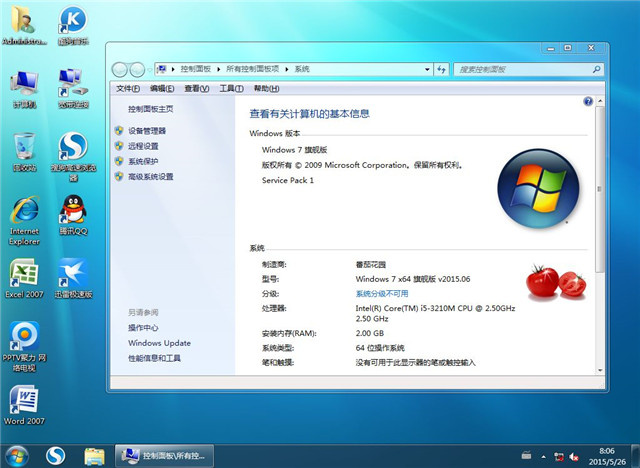Open the Recycle Bin desktop icon
The width and height of the screenshot is (640, 468).
(x=24, y=152)
